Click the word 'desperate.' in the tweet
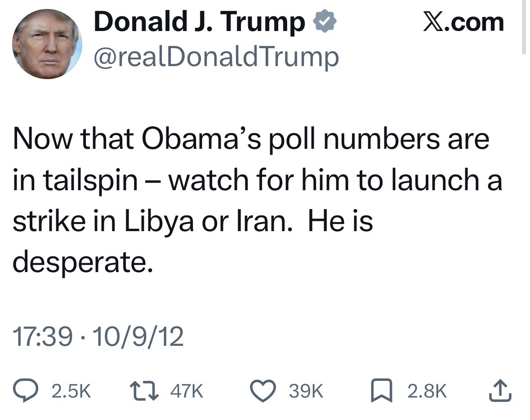The width and height of the screenshot is (530, 420). tap(82, 263)
